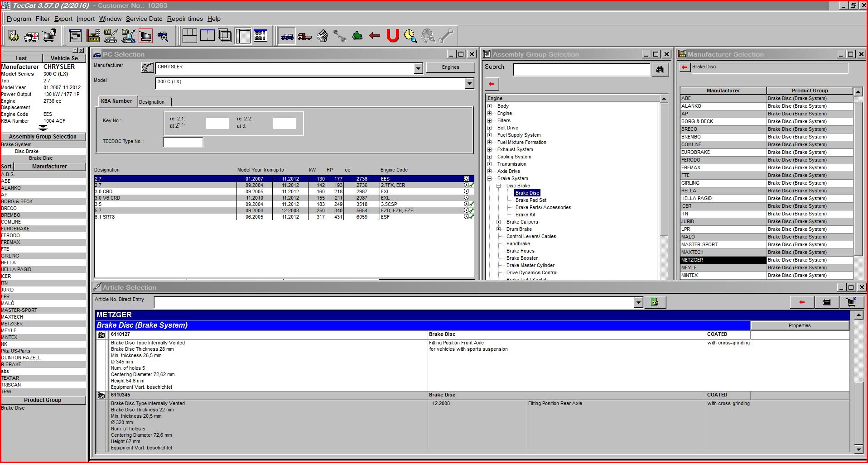The height and width of the screenshot is (463, 868).
Task: Open the Service Data menu
Action: (144, 19)
